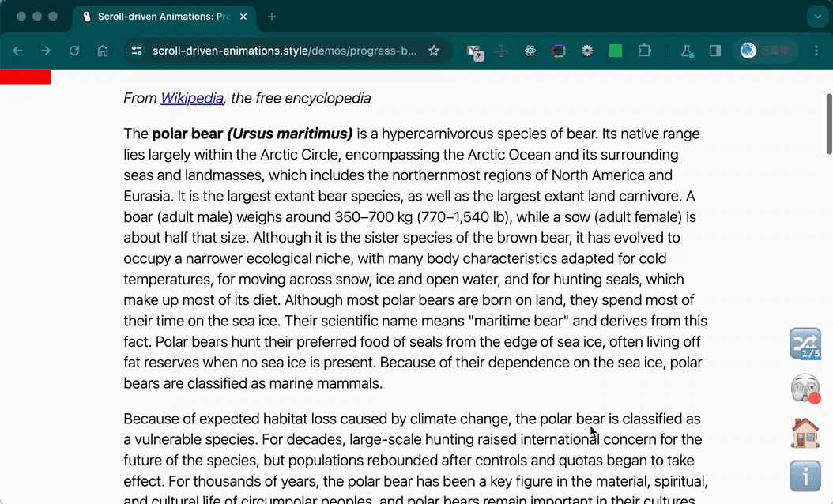
Task: Show the blue info icon panel
Action: coord(805,476)
